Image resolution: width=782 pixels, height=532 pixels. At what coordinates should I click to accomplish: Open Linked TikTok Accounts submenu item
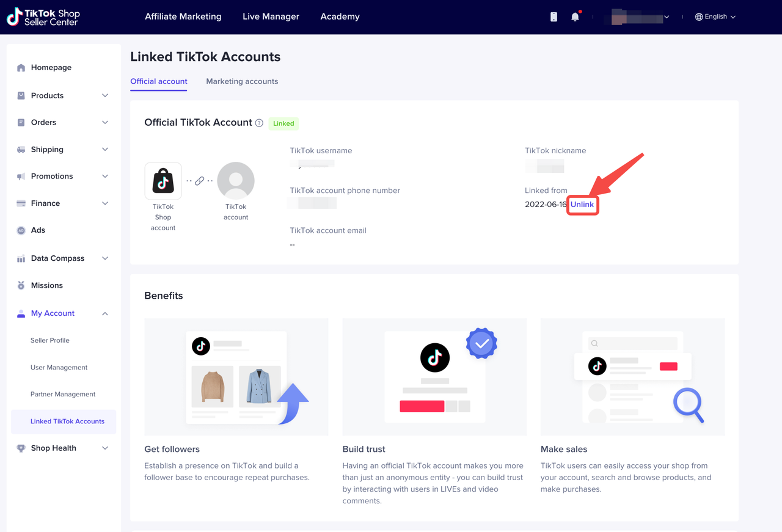(64, 421)
